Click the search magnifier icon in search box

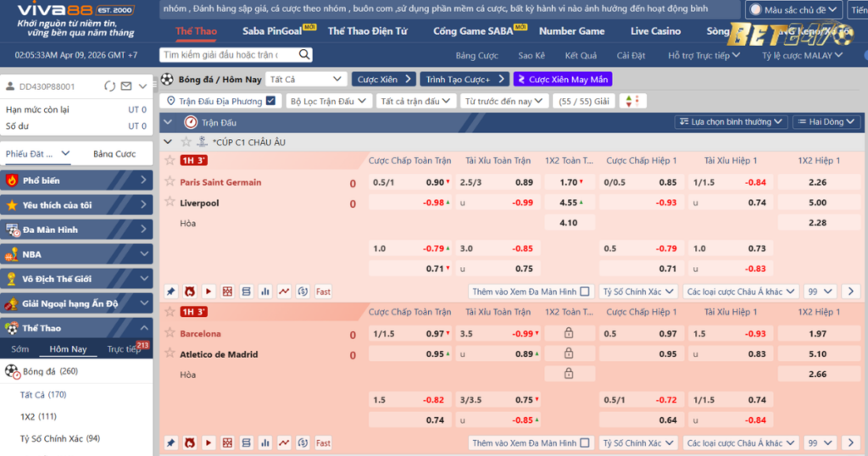(304, 55)
